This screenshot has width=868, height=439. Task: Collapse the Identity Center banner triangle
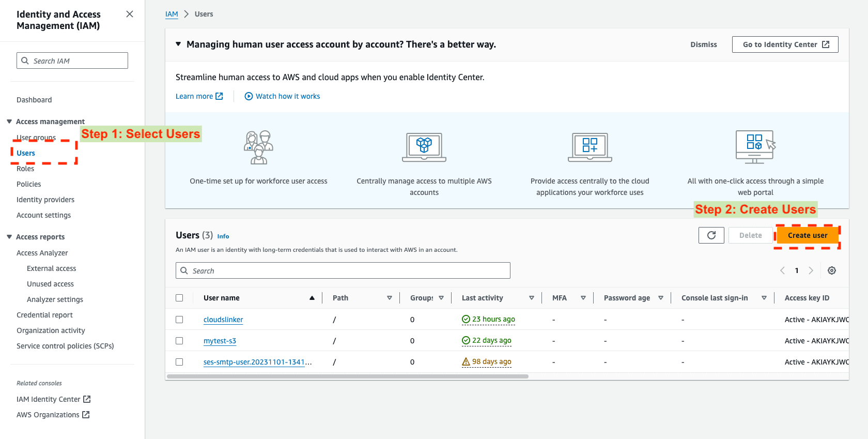tap(178, 44)
